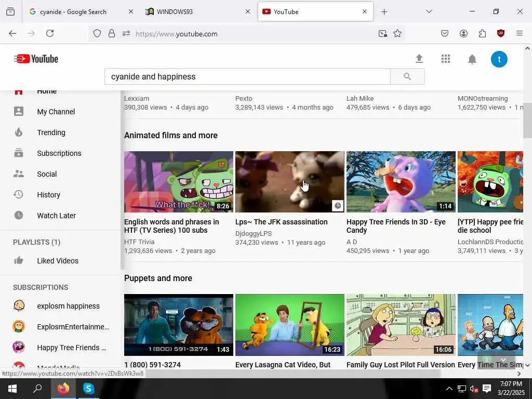Open the notifications bell

click(472, 59)
